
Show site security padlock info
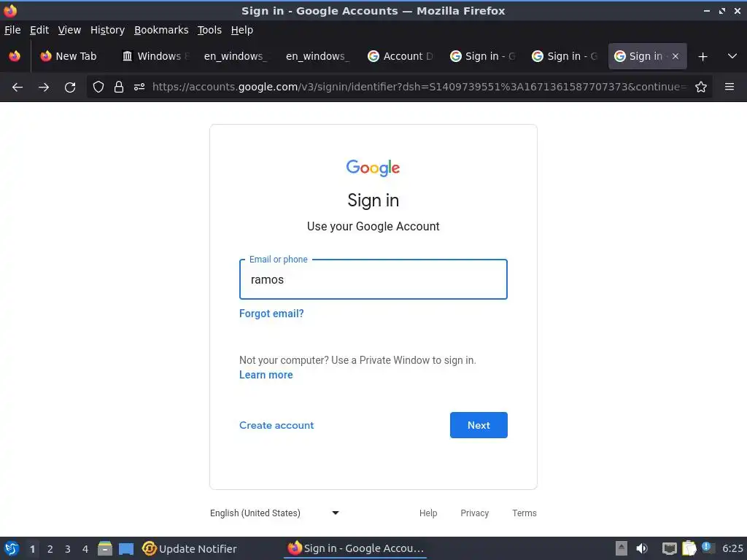[119, 87]
